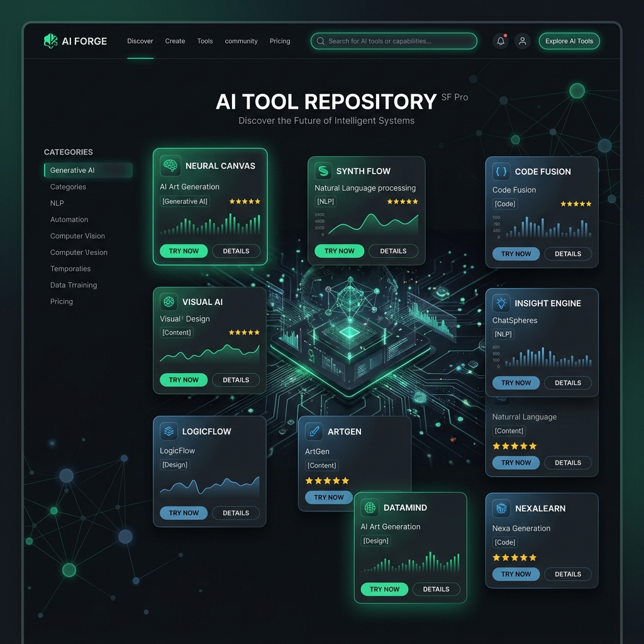Open the notifications bell icon
The width and height of the screenshot is (644, 644).
click(x=500, y=41)
